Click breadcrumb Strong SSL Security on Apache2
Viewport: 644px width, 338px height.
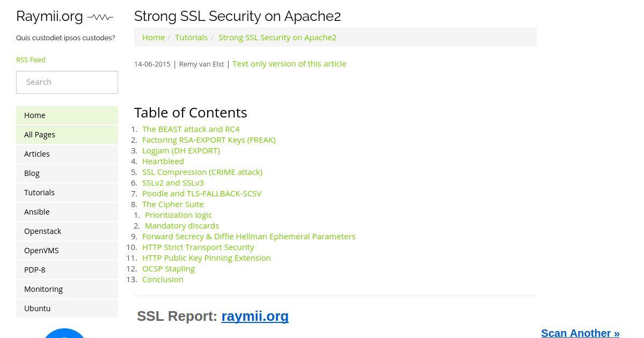coord(277,37)
